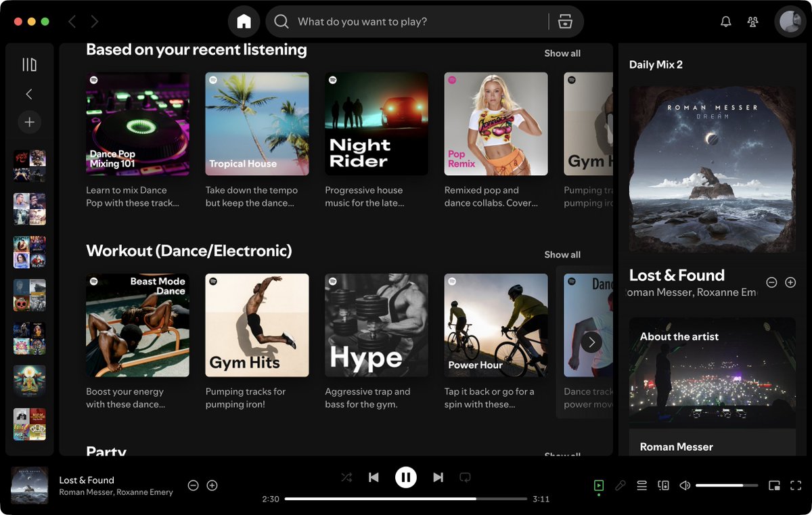Open Your Library icon in sidebar

click(x=29, y=64)
